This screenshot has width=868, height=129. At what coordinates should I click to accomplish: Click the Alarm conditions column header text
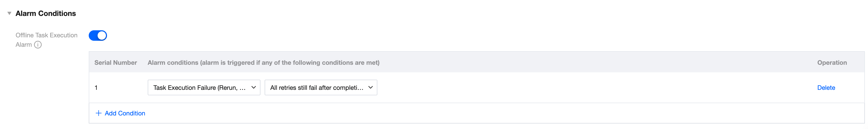click(263, 63)
